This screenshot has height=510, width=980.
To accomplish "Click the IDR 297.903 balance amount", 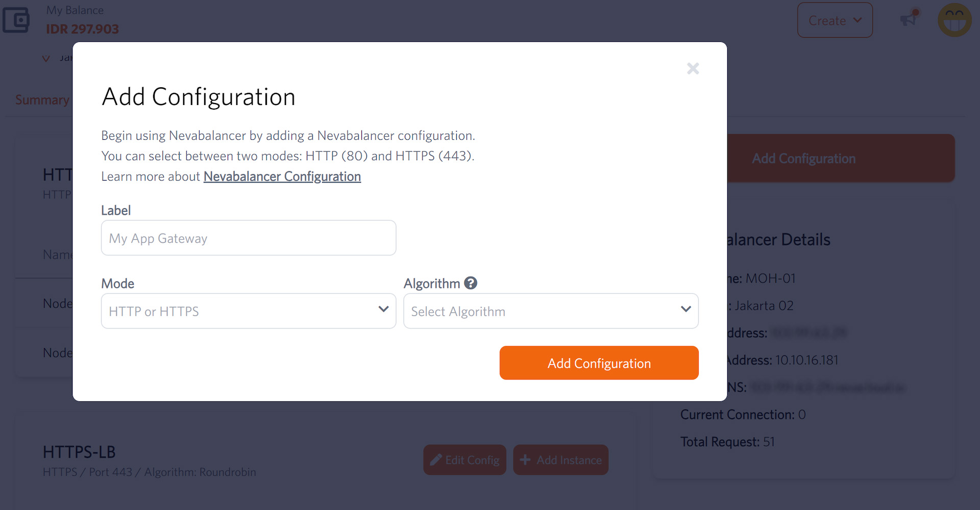I will tap(82, 29).
